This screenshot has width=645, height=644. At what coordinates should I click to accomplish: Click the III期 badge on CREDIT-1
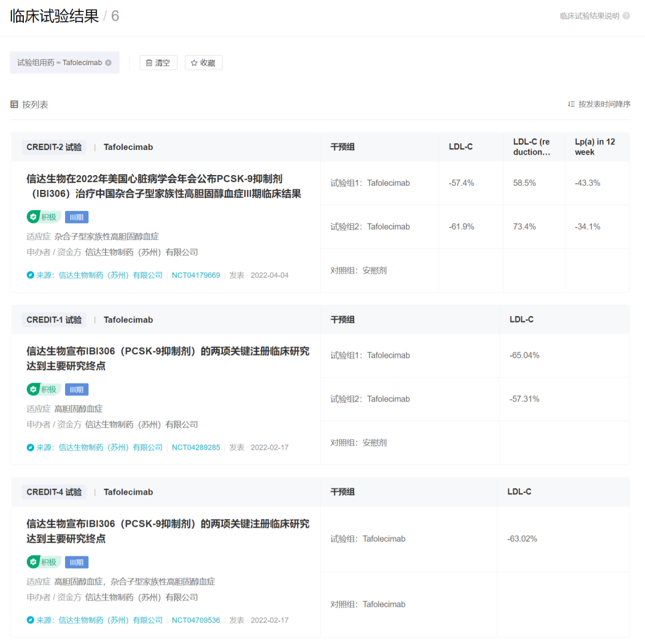pyautogui.click(x=76, y=390)
